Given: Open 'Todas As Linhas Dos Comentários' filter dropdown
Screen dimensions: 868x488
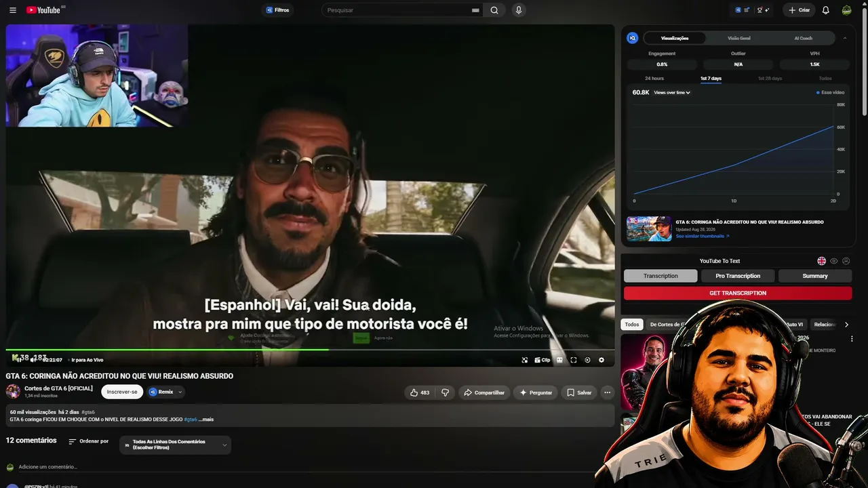Looking at the screenshot, I should tap(176, 445).
